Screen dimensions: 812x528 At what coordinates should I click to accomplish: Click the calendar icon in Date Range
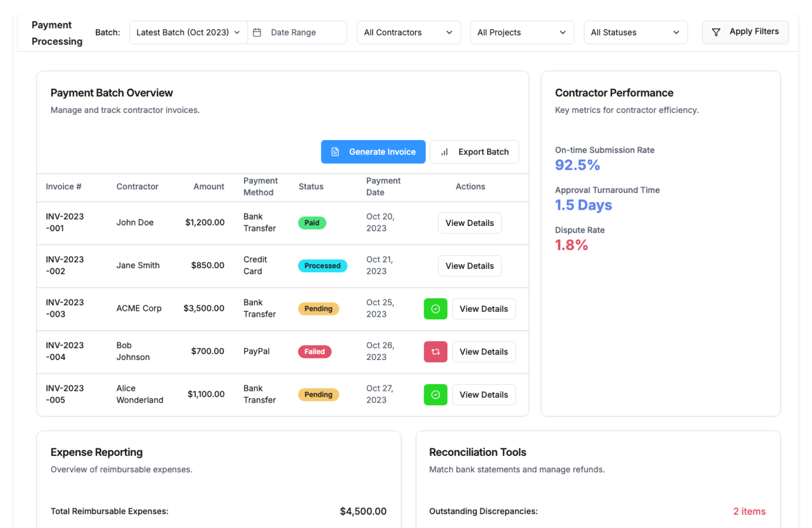(x=257, y=33)
